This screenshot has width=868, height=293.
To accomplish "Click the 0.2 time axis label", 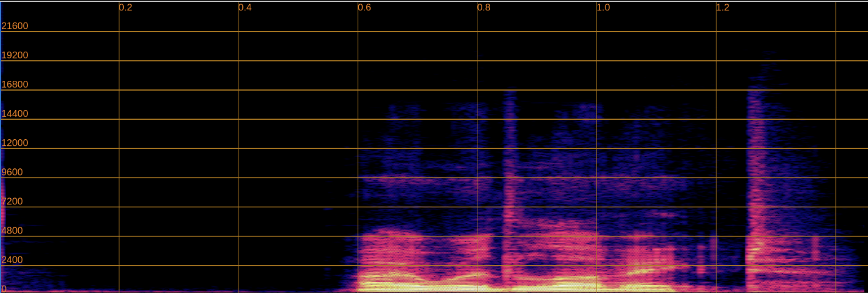I will [126, 8].
